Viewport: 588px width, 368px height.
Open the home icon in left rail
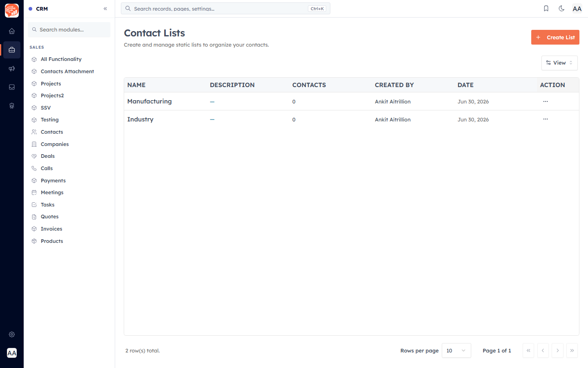12,31
